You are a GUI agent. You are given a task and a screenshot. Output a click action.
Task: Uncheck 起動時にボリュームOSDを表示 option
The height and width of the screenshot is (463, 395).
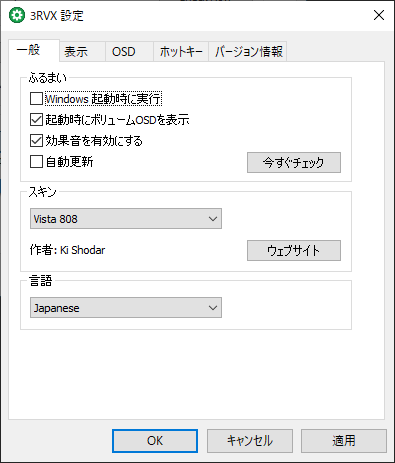coord(36,120)
